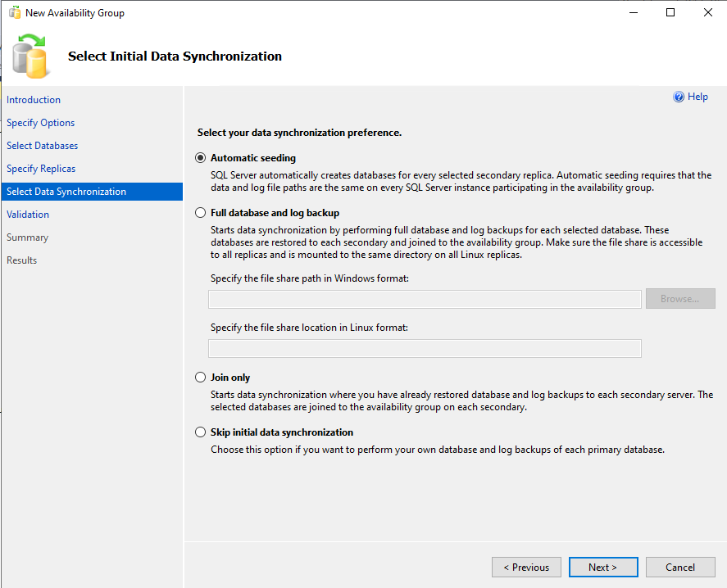This screenshot has height=588, width=727.
Task: Select Automatic seeding radio button
Action: (201, 158)
